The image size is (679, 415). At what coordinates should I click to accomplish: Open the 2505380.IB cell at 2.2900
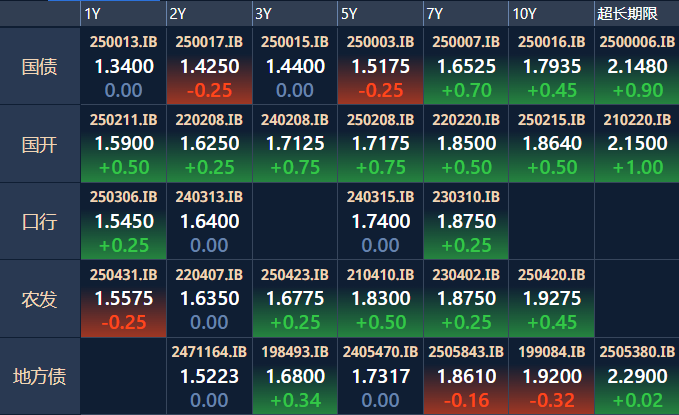coord(637,377)
